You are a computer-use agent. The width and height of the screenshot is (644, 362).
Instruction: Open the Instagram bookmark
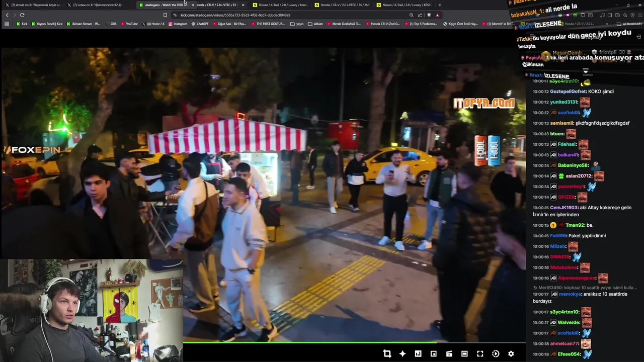(178, 24)
